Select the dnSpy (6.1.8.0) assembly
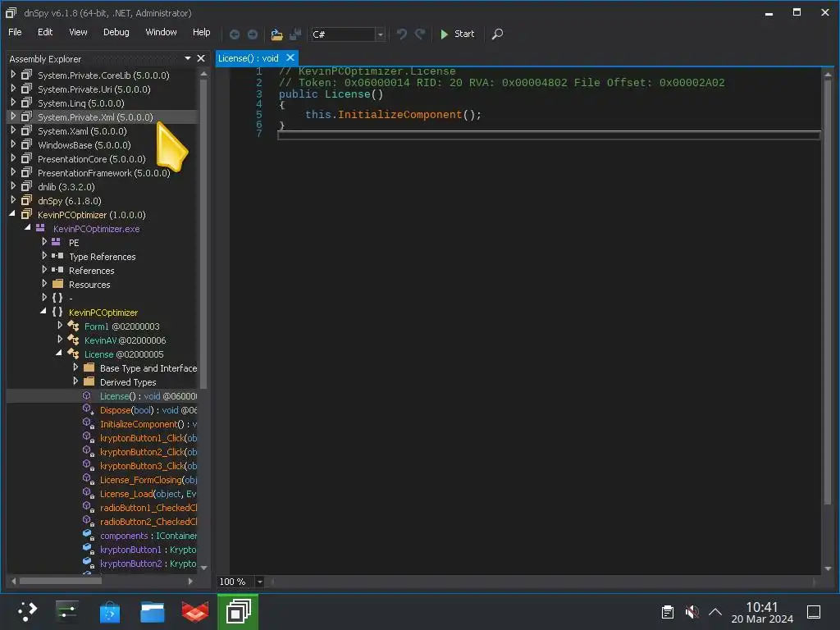This screenshot has height=630, width=840. point(69,201)
